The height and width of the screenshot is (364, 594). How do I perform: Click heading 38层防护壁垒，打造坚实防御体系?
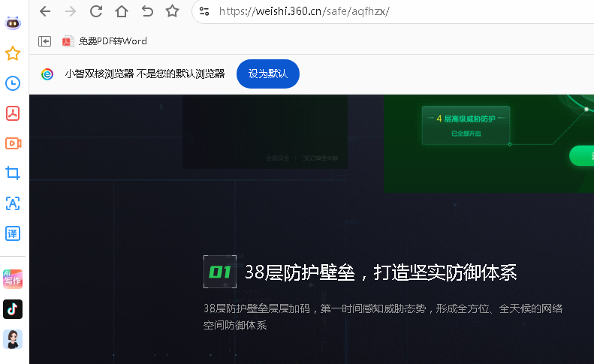pos(381,272)
